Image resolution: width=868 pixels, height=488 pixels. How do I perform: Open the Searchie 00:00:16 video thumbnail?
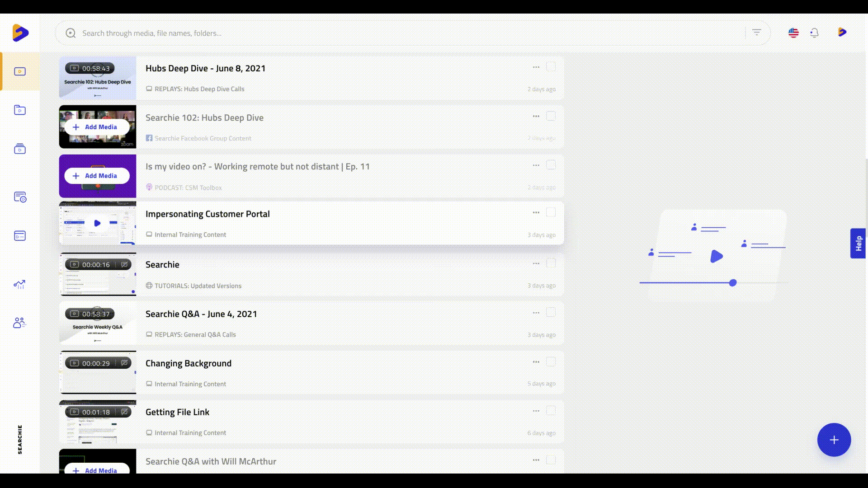(98, 275)
